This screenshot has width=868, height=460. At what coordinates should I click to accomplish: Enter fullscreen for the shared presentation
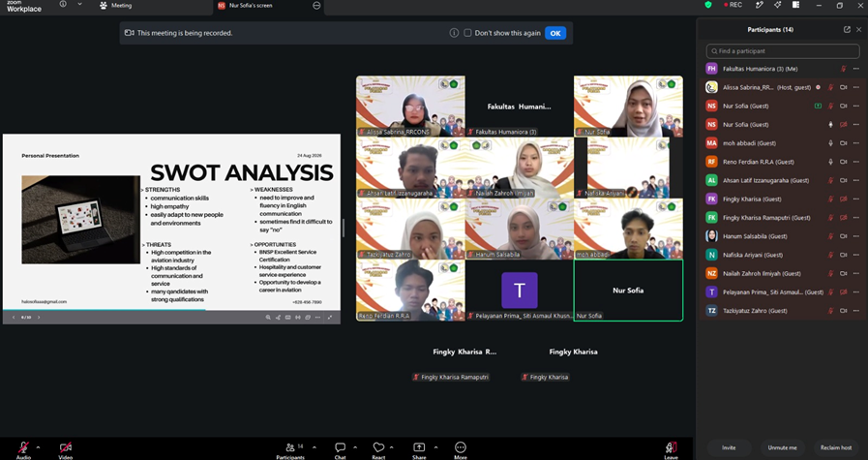[330, 318]
